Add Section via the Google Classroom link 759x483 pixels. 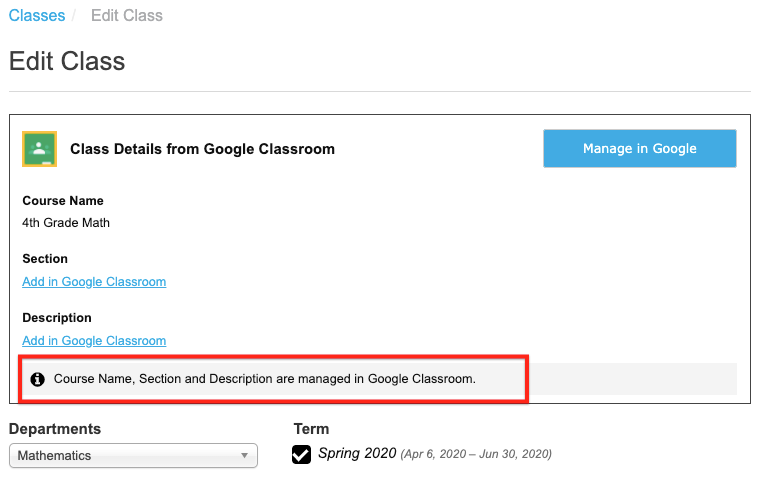coord(94,282)
